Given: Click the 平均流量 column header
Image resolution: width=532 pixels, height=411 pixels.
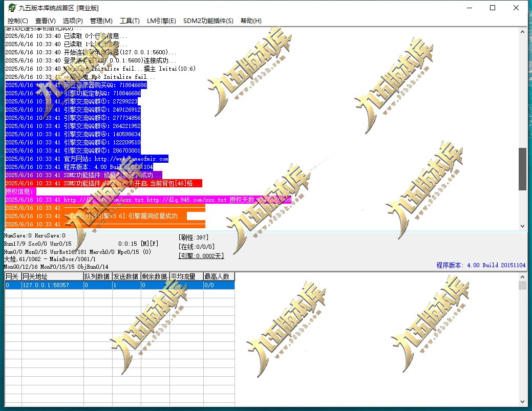Looking at the screenshot, I should [186, 277].
